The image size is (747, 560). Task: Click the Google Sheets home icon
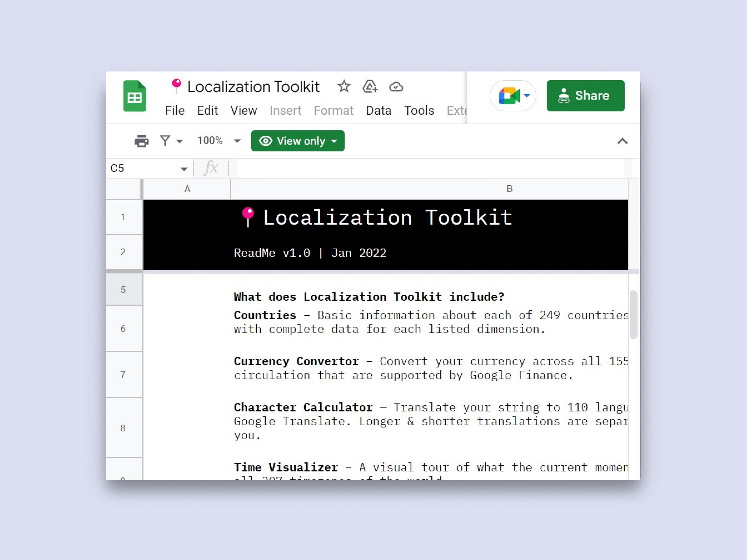134,96
